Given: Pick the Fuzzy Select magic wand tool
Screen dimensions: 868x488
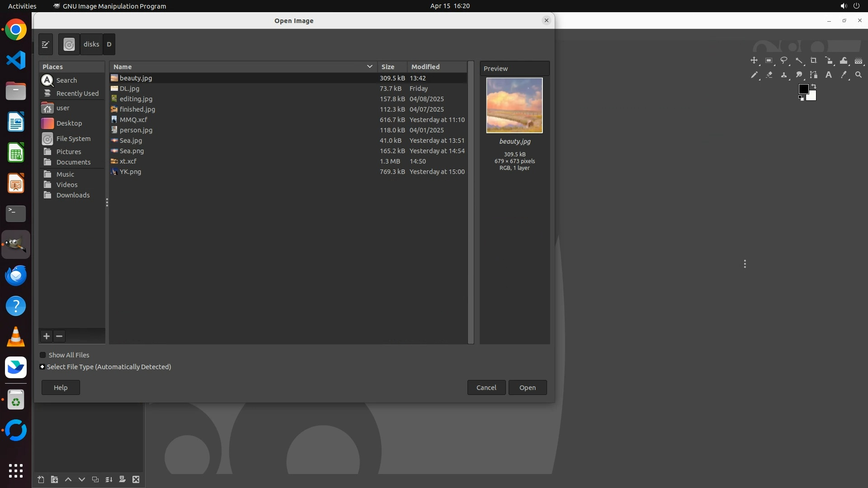Looking at the screenshot, I should pos(799,61).
